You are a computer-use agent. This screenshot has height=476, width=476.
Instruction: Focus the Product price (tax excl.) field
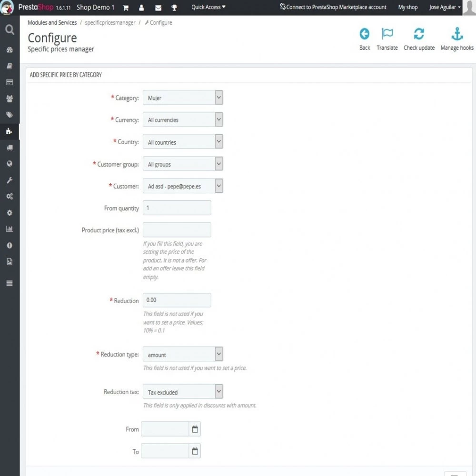pos(177,230)
